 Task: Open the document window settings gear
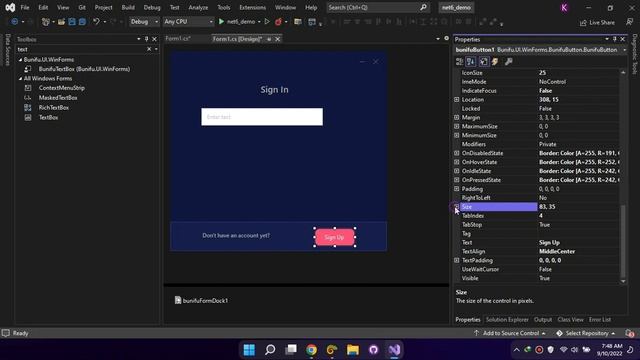[x=447, y=38]
